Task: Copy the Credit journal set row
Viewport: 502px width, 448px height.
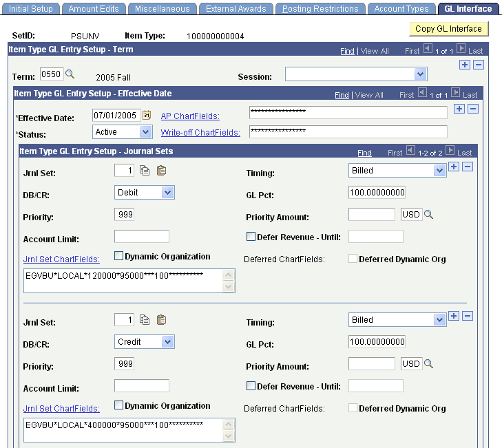Action: (145, 320)
